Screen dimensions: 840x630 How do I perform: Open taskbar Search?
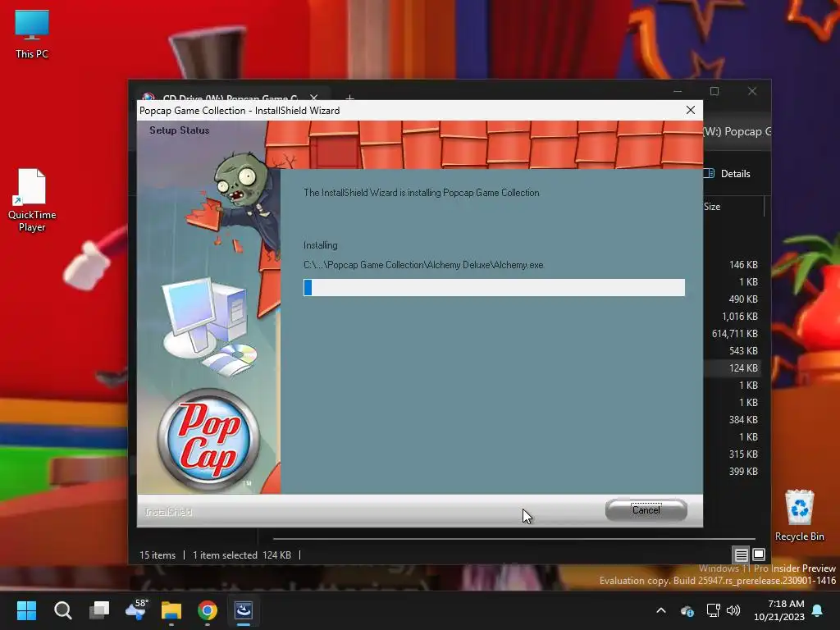click(x=62, y=610)
